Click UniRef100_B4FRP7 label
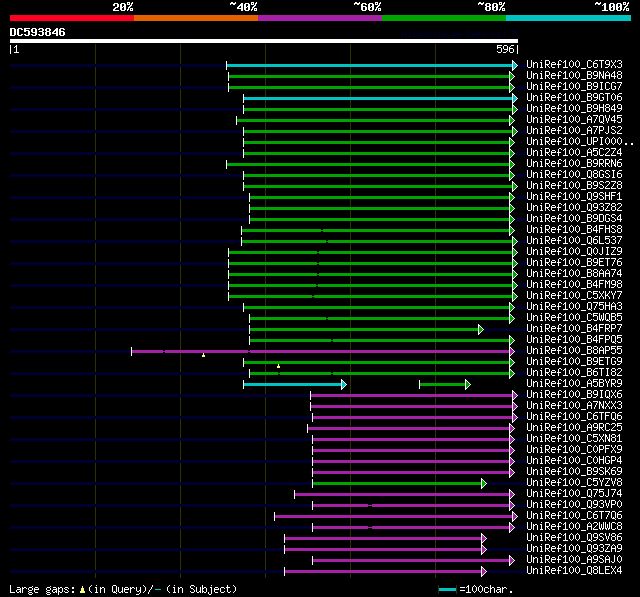Image resolution: width=640 pixels, height=597 pixels. [574, 329]
